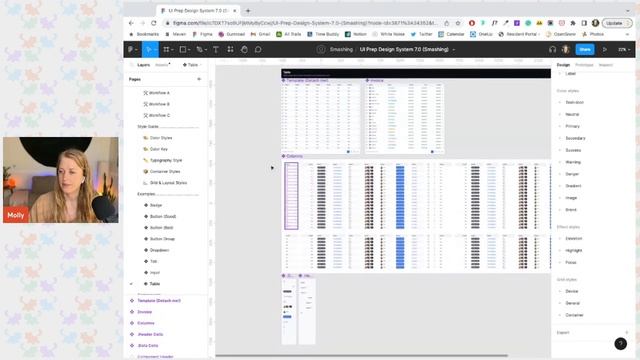Select the Rectangle shape tool
640x360 pixels.
[x=183, y=49]
